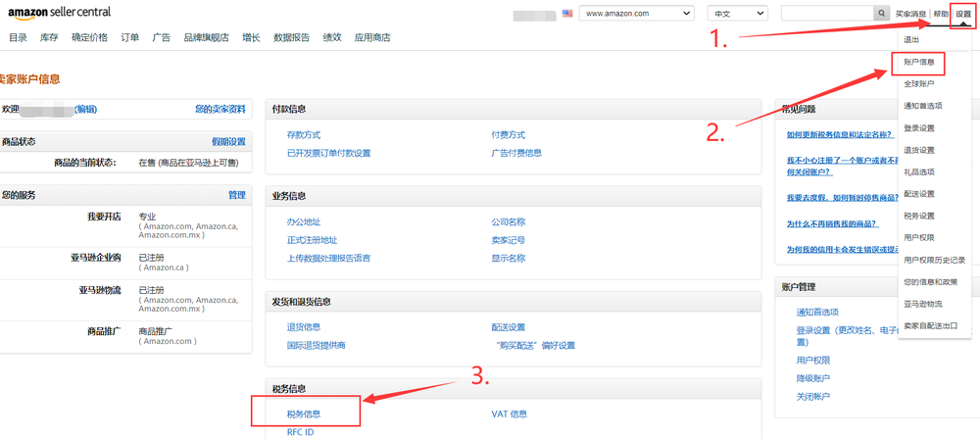Open the 办公地址 link

pos(304,222)
